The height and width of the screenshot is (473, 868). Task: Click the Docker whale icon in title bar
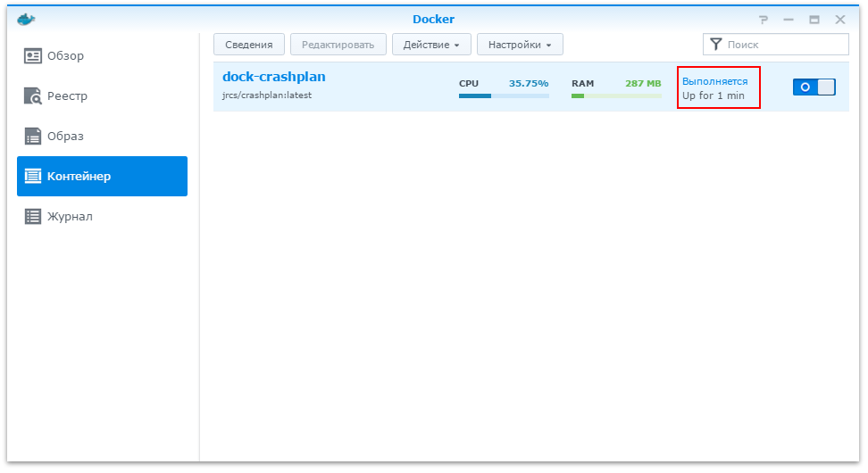(26, 20)
